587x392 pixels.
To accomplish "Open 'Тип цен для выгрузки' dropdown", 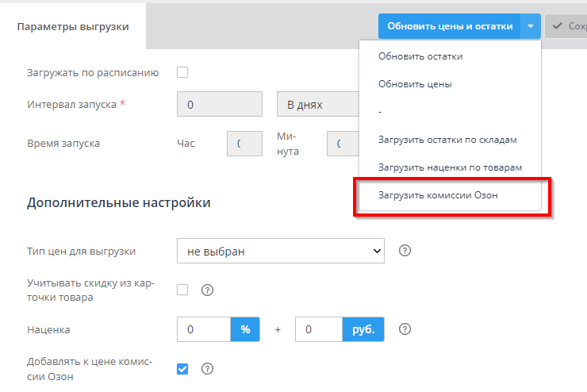I will [280, 251].
